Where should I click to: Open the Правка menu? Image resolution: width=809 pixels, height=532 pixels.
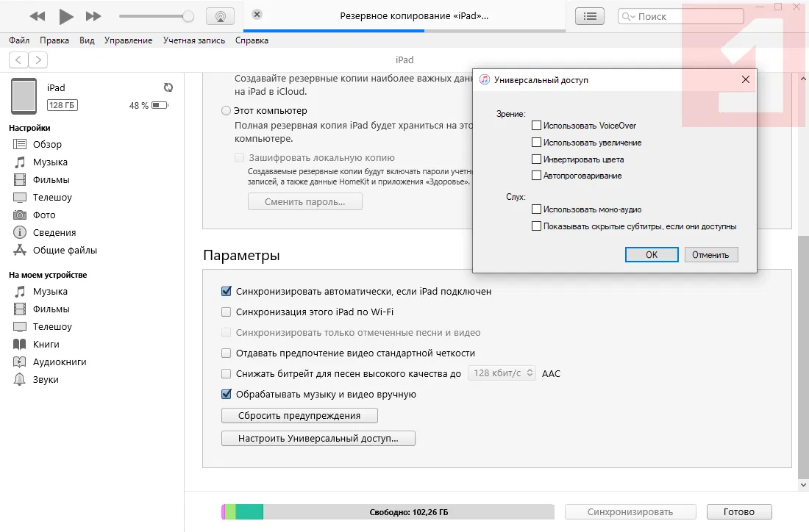point(54,40)
